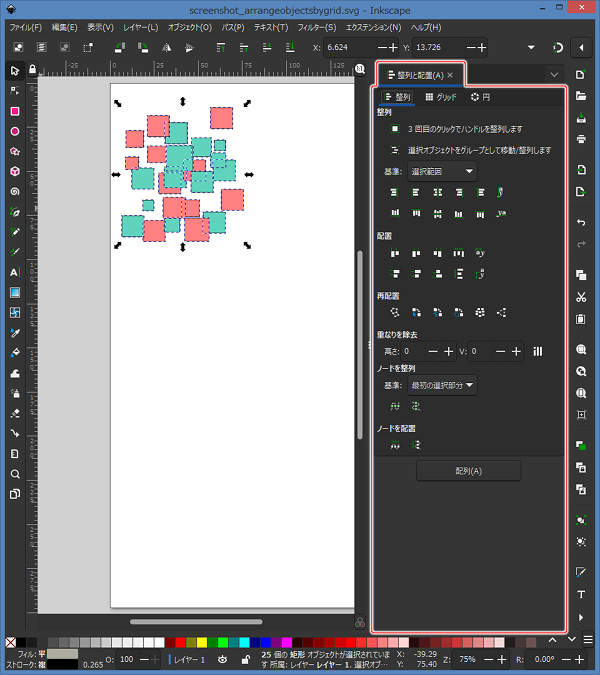Select the Spiral tool

[15, 191]
